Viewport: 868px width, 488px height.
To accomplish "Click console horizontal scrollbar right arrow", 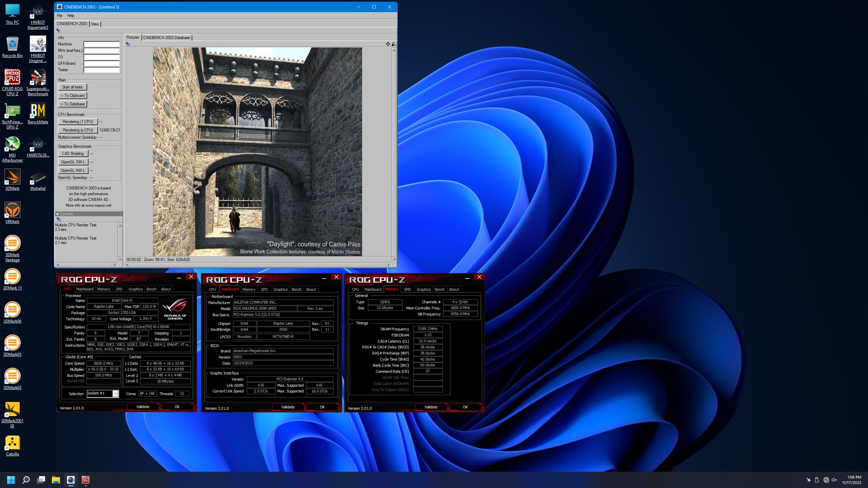I will click(115, 265).
